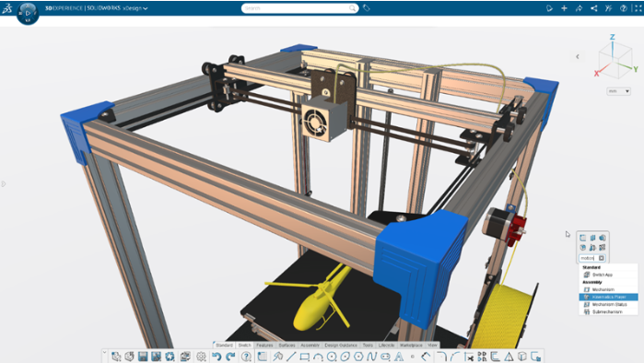The width and height of the screenshot is (644, 363).
Task: Open the settings gear in the bottom toolbar
Action: pyautogui.click(x=201, y=357)
